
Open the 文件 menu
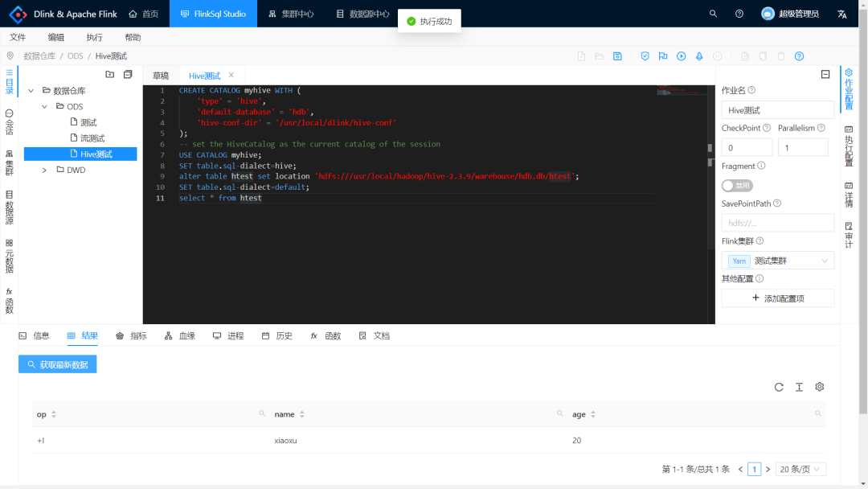(x=18, y=37)
